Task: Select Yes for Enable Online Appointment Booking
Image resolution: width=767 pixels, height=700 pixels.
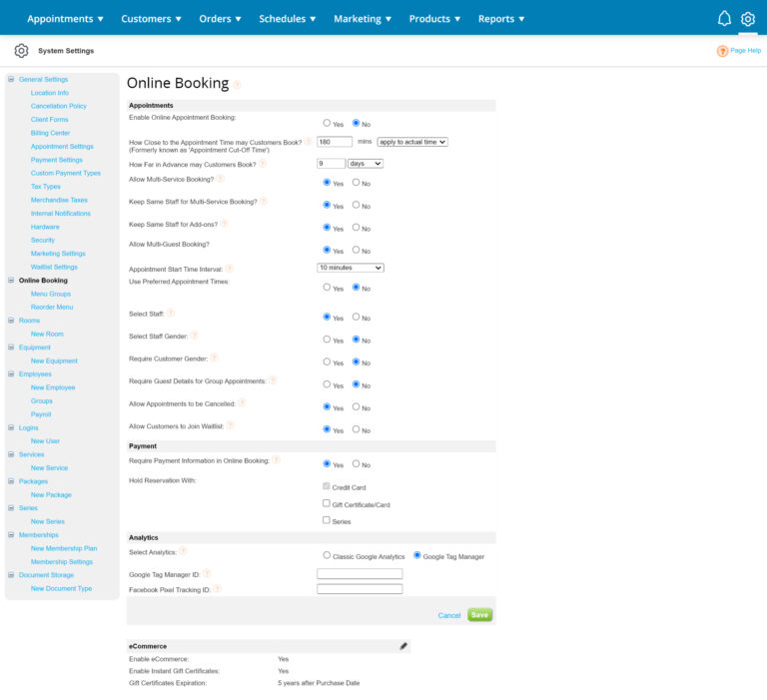Action: click(x=327, y=123)
